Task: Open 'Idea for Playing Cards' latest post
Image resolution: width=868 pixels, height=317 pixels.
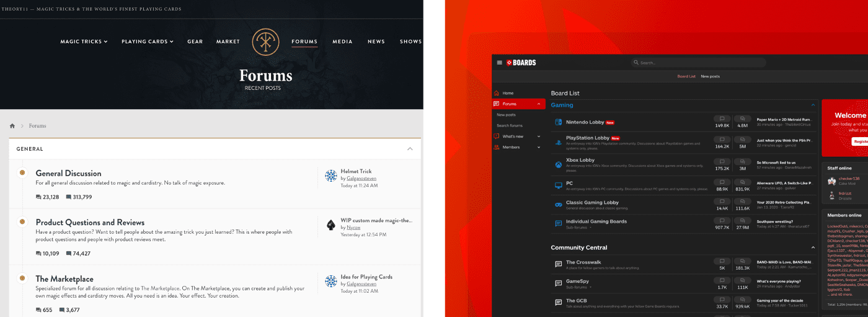Action: click(x=366, y=277)
